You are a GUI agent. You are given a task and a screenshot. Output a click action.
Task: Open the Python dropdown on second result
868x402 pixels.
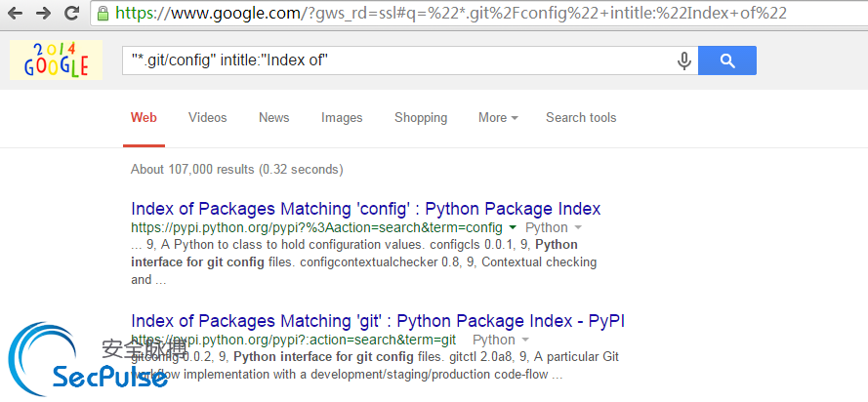[x=501, y=340]
